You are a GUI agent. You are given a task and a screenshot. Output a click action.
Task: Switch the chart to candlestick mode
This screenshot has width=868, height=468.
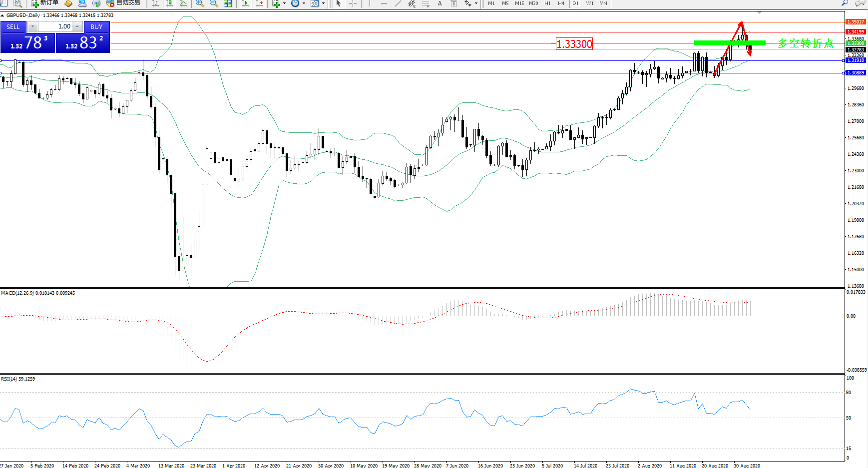[x=169, y=3]
